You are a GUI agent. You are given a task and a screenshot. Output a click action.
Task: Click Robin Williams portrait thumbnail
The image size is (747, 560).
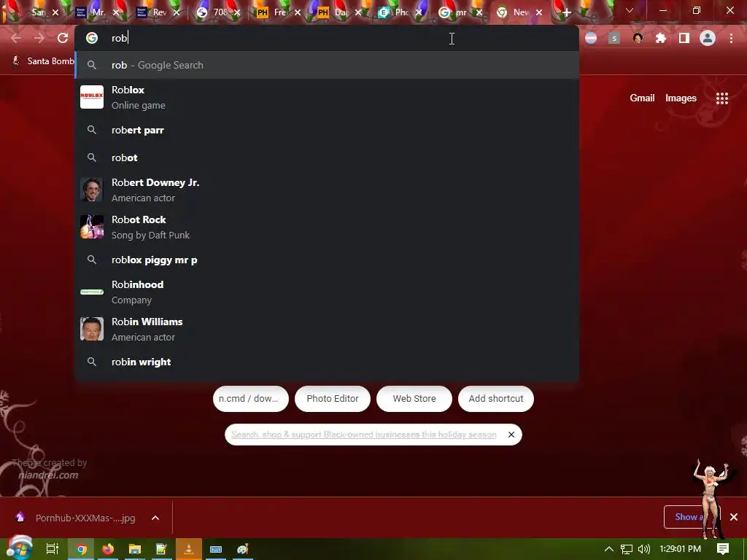pyautogui.click(x=92, y=329)
